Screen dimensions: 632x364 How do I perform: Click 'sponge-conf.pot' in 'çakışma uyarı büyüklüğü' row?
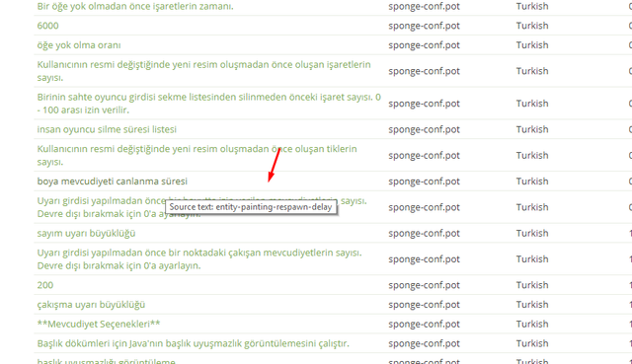click(424, 305)
